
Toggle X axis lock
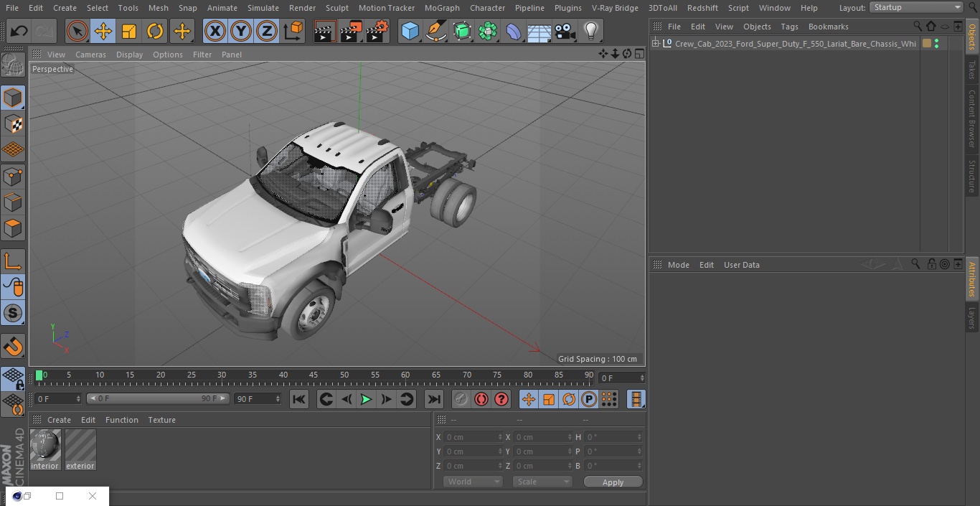point(215,31)
